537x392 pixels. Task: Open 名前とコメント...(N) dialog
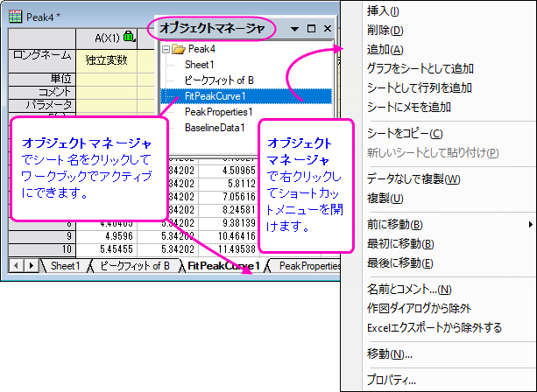click(x=409, y=290)
